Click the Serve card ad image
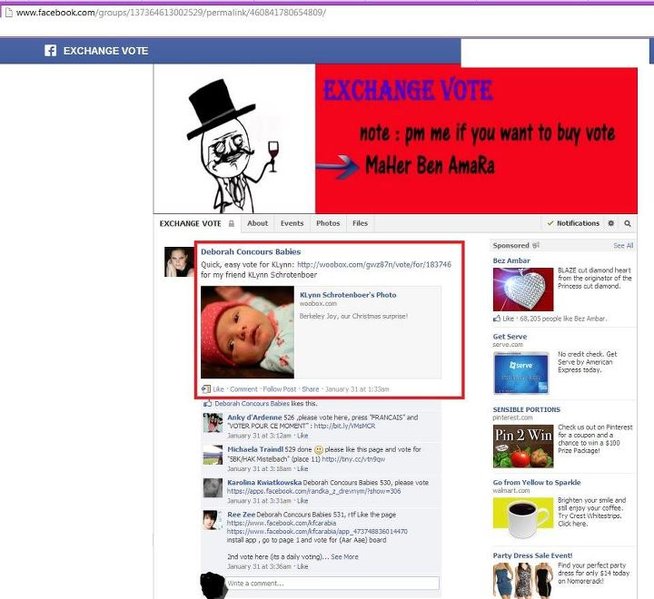The image size is (654, 599). 521,373
